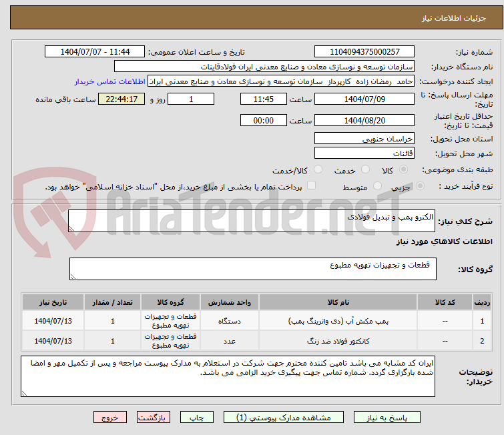
Task: Select the کالا/خدمت radio button
Action: [318, 169]
